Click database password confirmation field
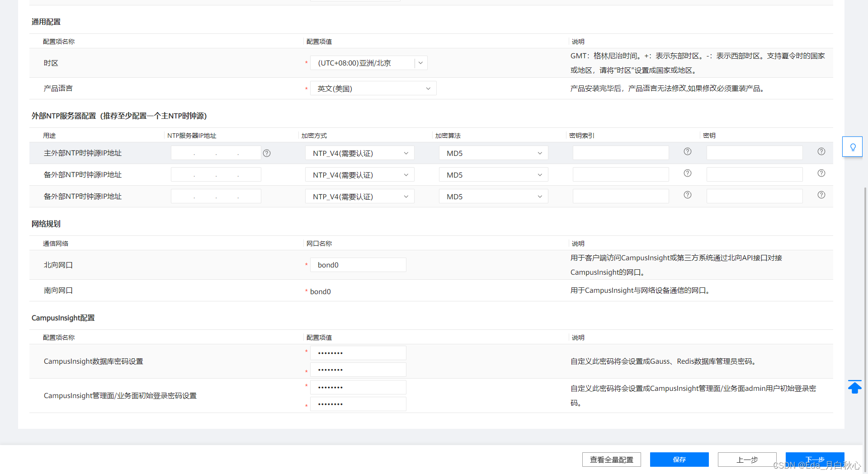 point(358,370)
